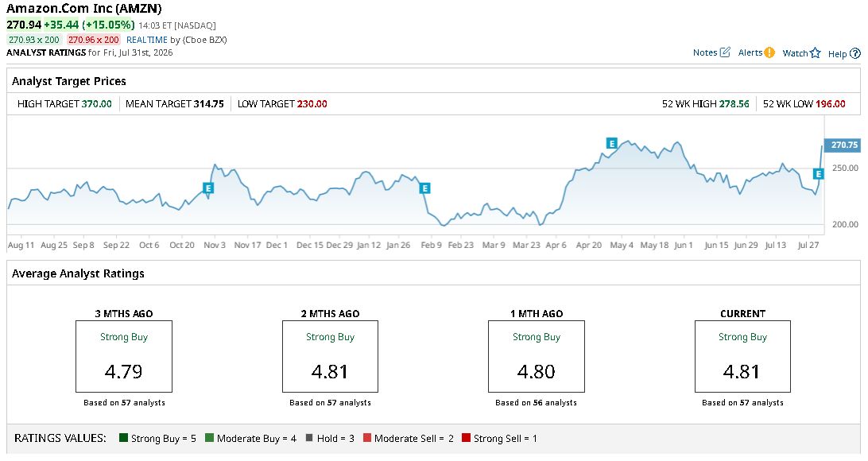Click the 14:03 ET [NASDAQ] timestamp
Image resolution: width=868 pixels, height=461 pixels.
coord(177,25)
